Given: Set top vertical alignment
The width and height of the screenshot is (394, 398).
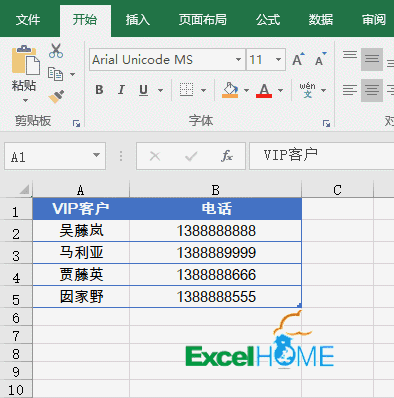Looking at the screenshot, I should click(350, 55).
